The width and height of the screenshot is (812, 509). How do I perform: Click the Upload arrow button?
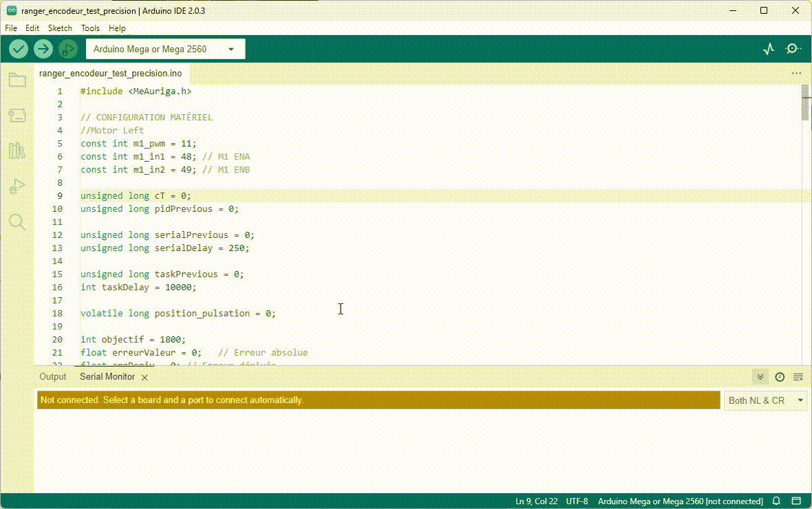(x=43, y=49)
